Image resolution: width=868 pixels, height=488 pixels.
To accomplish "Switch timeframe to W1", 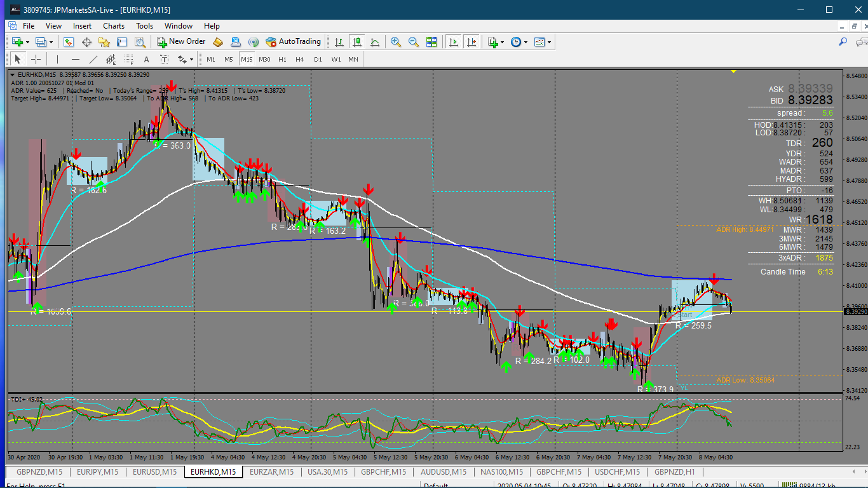I will 336,59.
